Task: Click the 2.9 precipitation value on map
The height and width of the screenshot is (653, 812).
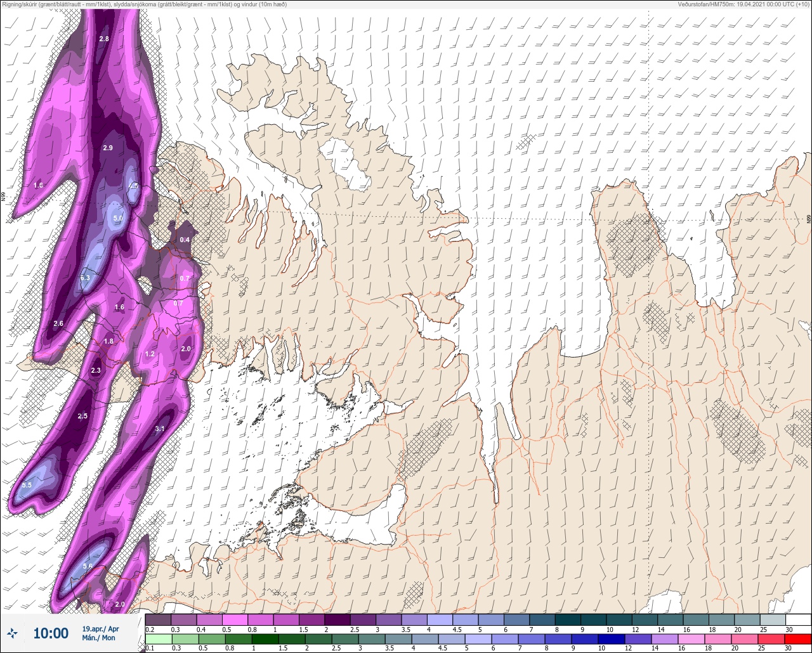Action: coord(108,148)
